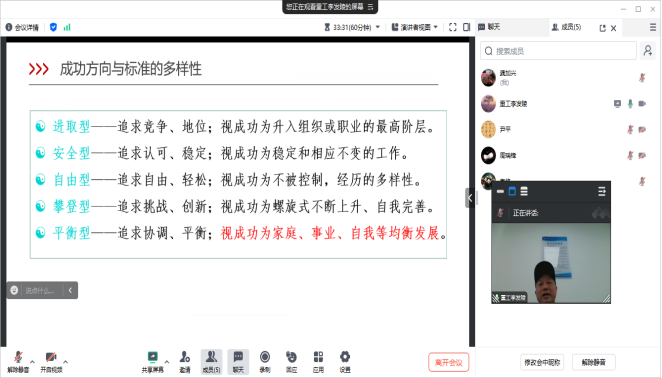This screenshot has height=378, width=662.
Task: Click the 共享屏幕 share screen icon
Action: click(x=152, y=357)
